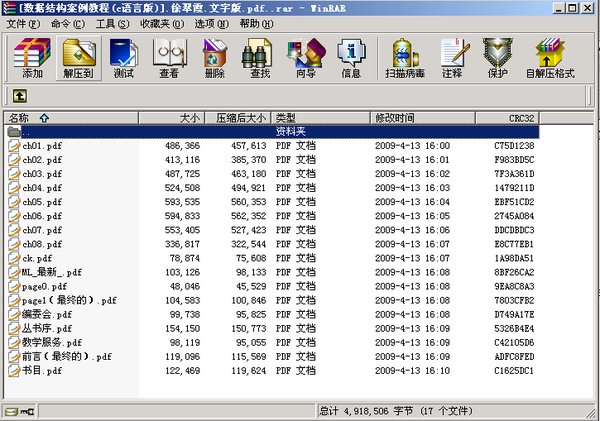600x421 pixels.
Task: Select file ch07.pdf
Action: tap(42, 230)
